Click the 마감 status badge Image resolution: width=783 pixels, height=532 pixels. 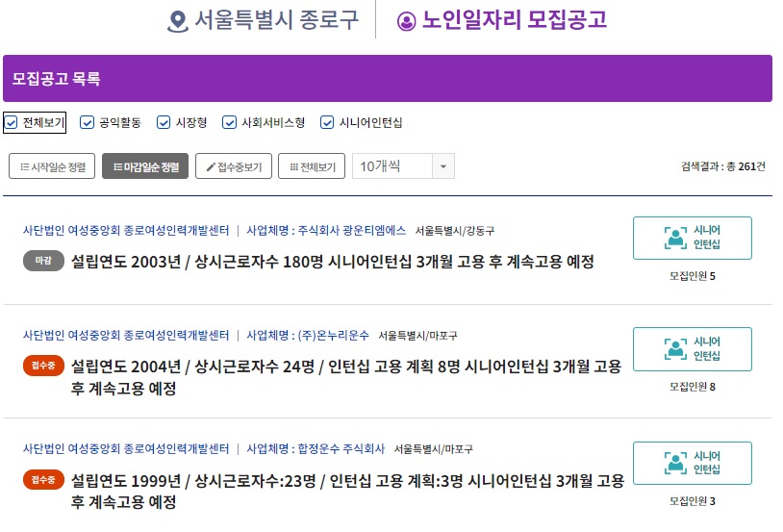pyautogui.click(x=43, y=261)
